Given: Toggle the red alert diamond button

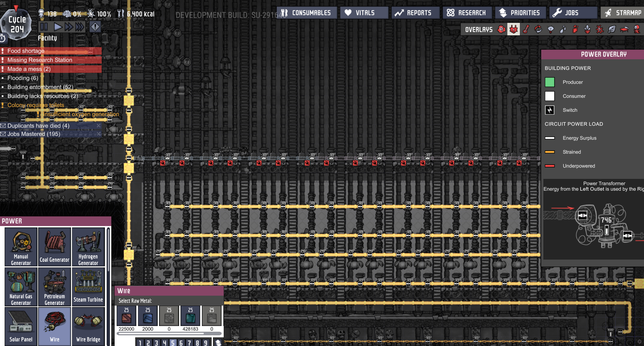Looking at the screenshot, I should (95, 27).
